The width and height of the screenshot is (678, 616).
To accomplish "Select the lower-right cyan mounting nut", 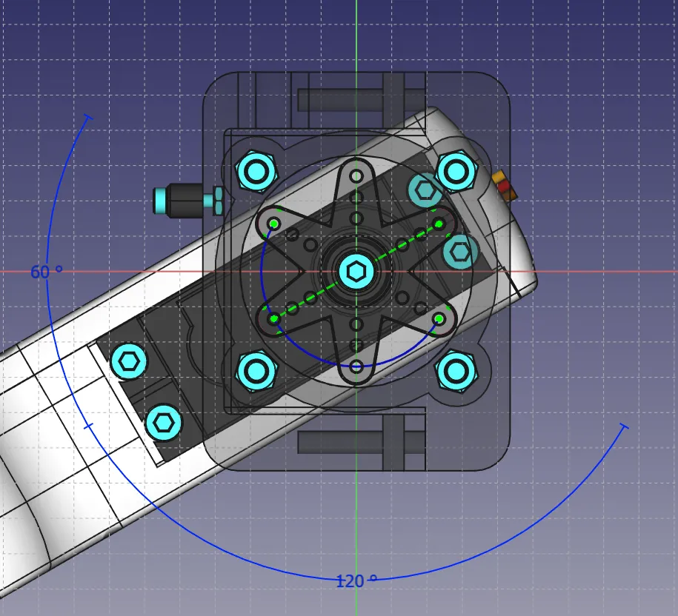I will pos(456,371).
